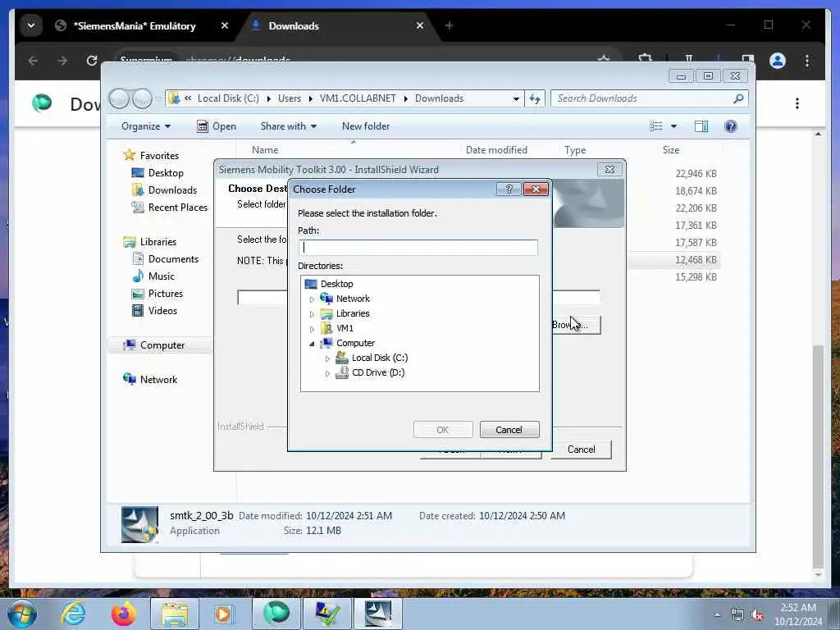840x630 pixels.
Task: Collapse the Computer node in Directories
Action: (312, 344)
